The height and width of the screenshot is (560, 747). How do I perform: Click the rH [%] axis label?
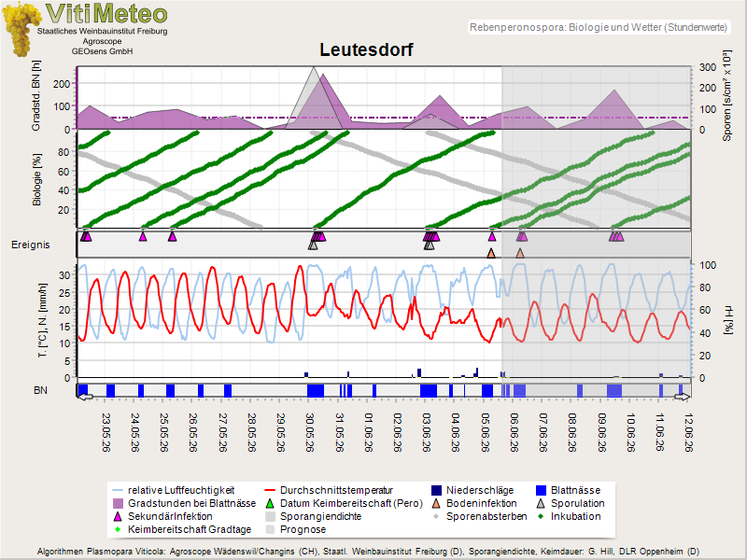click(x=728, y=321)
